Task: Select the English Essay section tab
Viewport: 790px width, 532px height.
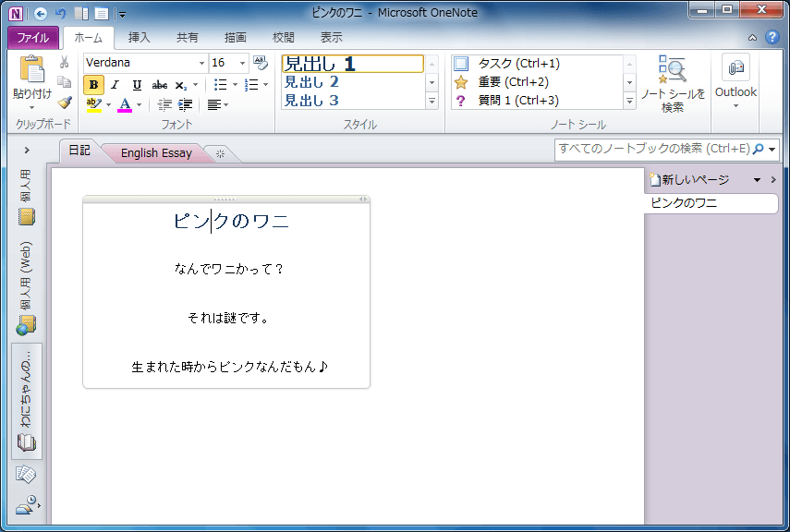Action: 157,153
